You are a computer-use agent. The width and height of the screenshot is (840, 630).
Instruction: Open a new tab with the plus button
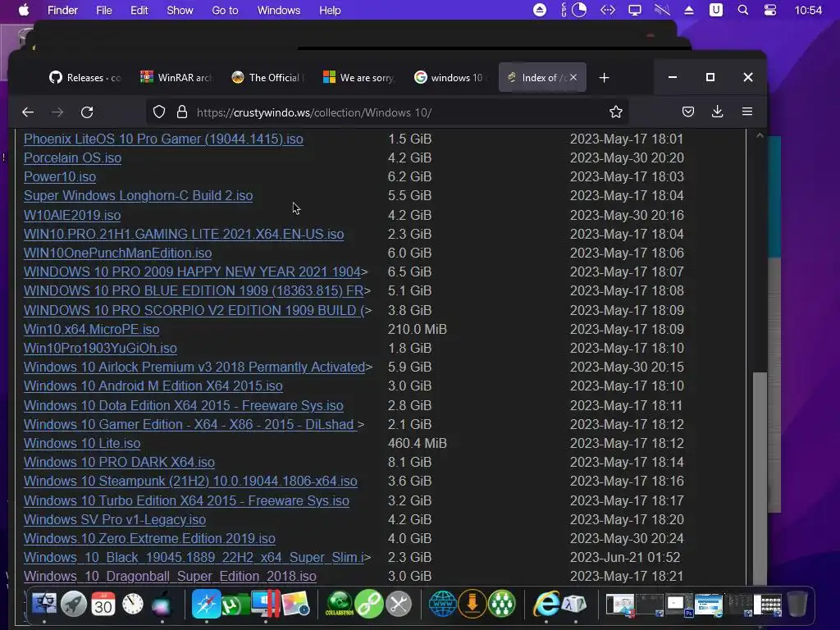[605, 78]
